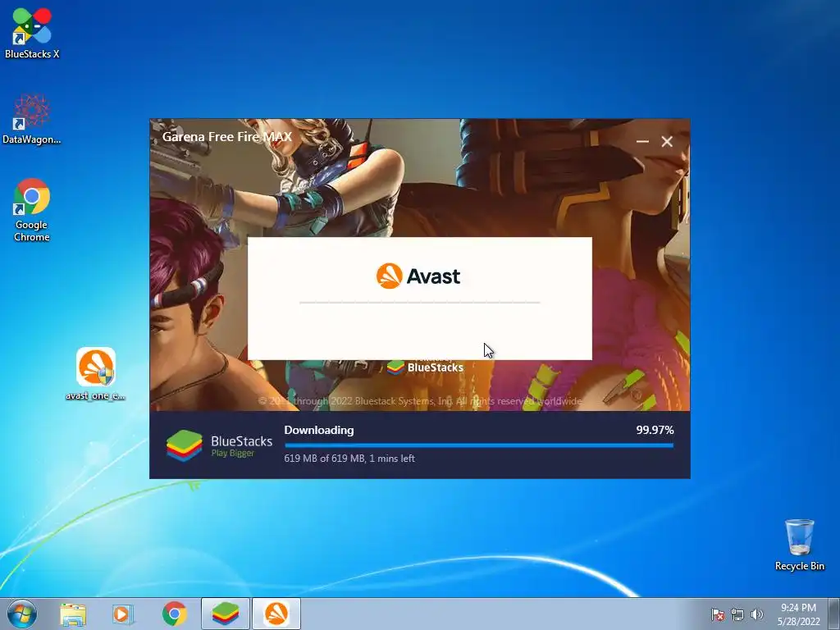Click the BlueStacks logo in the installer footer

coord(219,445)
